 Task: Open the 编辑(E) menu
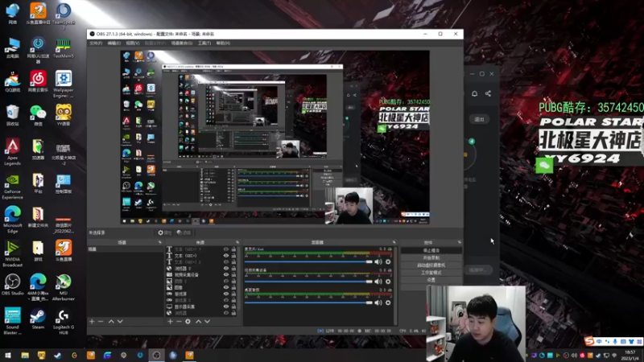(114, 43)
